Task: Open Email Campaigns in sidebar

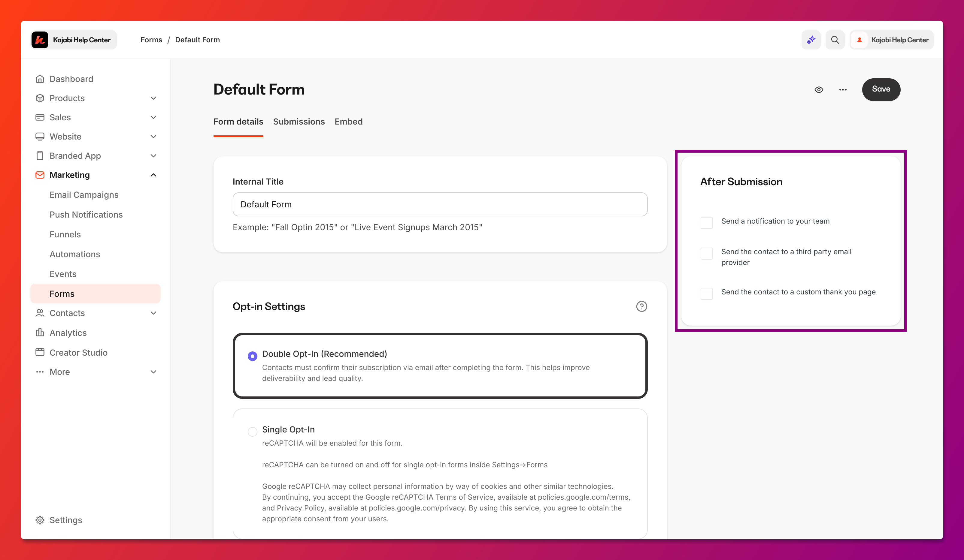Action: (x=84, y=195)
